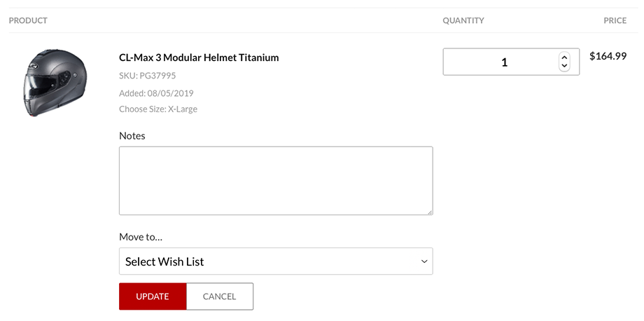Click the Cancel button

(219, 296)
